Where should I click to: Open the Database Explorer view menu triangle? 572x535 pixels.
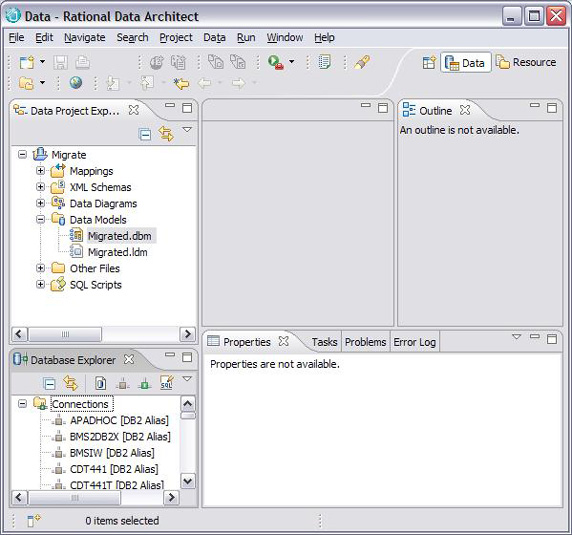187,379
